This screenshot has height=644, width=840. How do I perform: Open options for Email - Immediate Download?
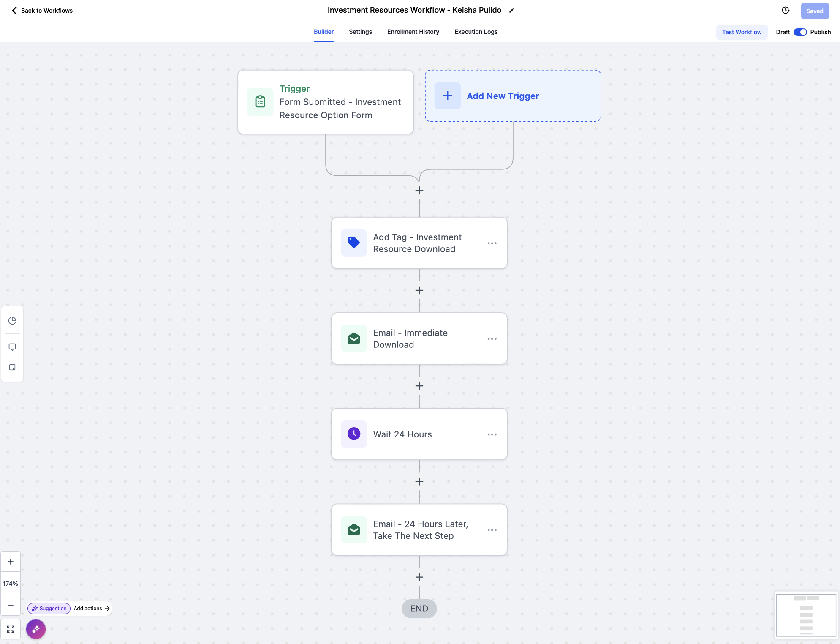(x=492, y=339)
